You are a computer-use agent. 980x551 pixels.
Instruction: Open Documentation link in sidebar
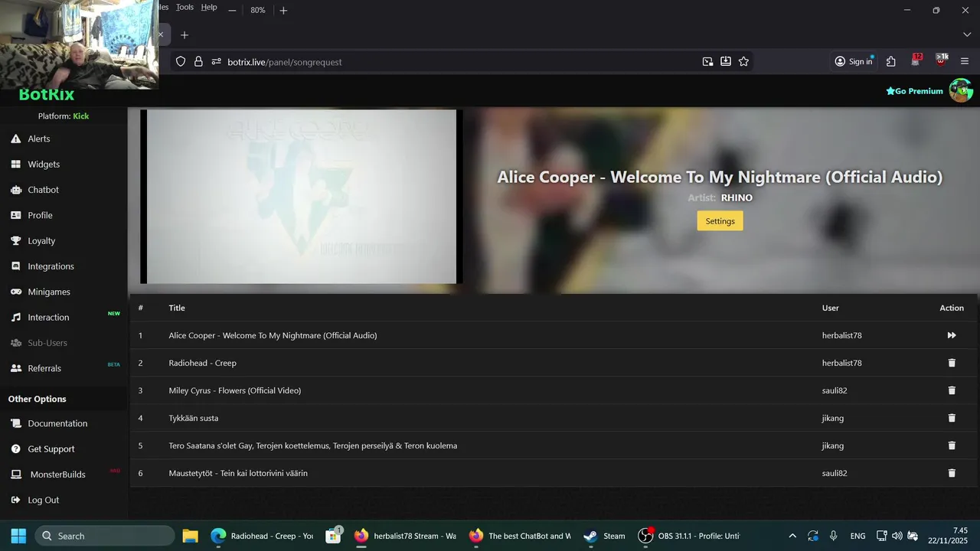[57, 423]
